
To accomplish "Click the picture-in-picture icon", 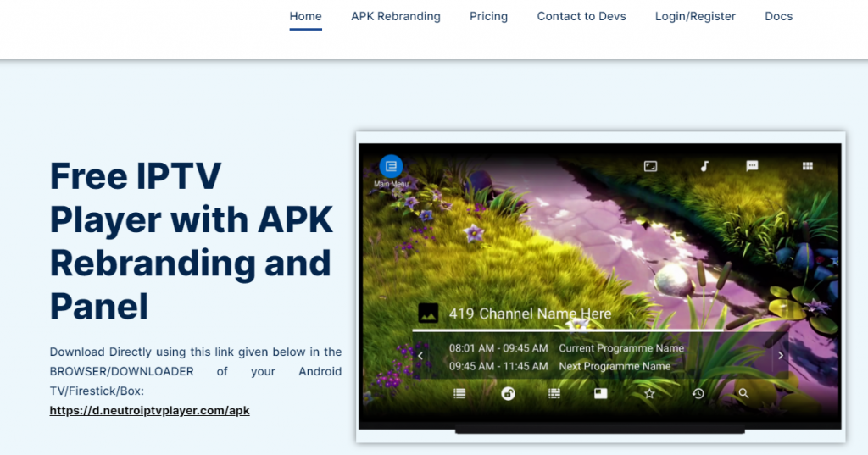I will pos(601,393).
